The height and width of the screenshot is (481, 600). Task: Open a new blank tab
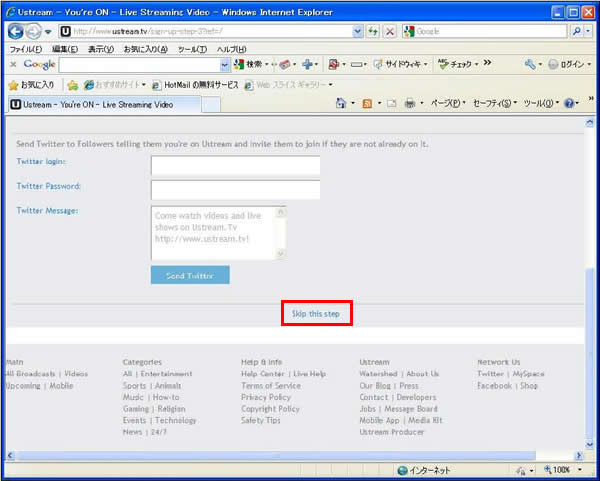(211, 105)
